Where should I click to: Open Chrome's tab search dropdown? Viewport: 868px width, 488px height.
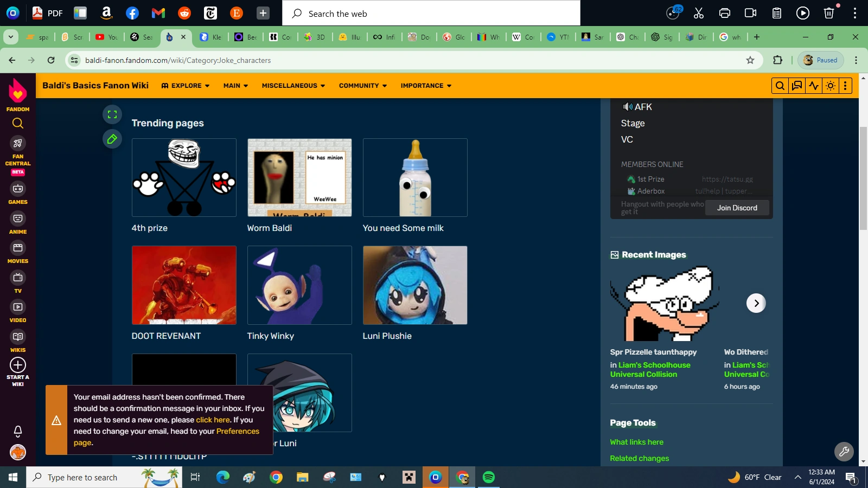(x=11, y=37)
